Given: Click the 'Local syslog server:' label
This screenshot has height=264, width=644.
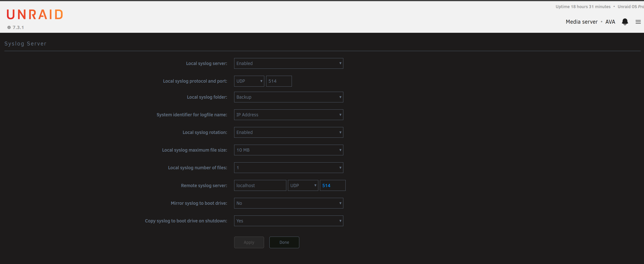Looking at the screenshot, I should coord(207,63).
